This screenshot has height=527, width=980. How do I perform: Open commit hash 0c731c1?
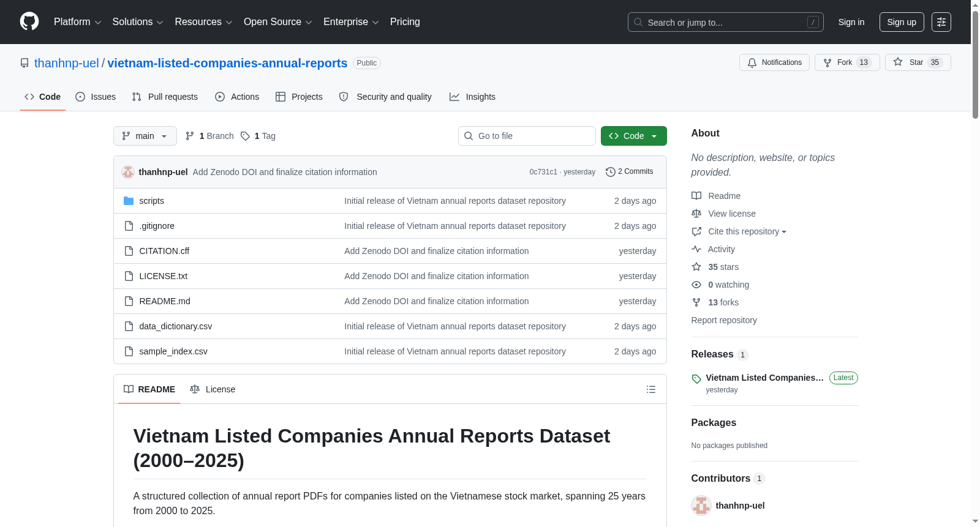[x=543, y=172]
